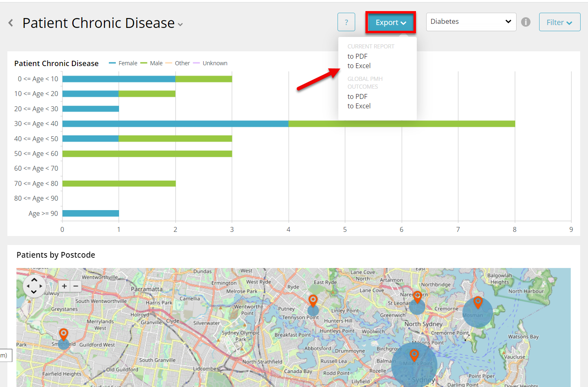Screen dimensions: 588x387
Task: Toggle Other series in chart legend
Action: pyautogui.click(x=178, y=63)
